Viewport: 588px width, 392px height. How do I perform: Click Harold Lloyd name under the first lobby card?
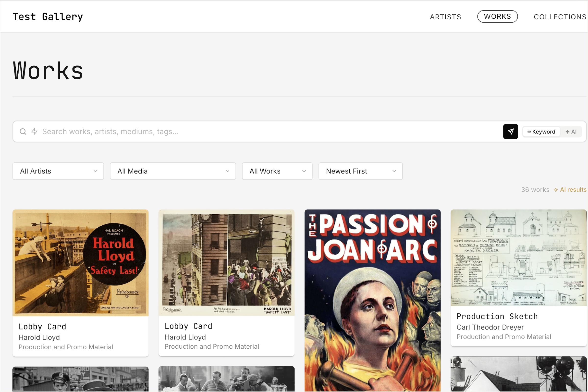pyautogui.click(x=39, y=337)
